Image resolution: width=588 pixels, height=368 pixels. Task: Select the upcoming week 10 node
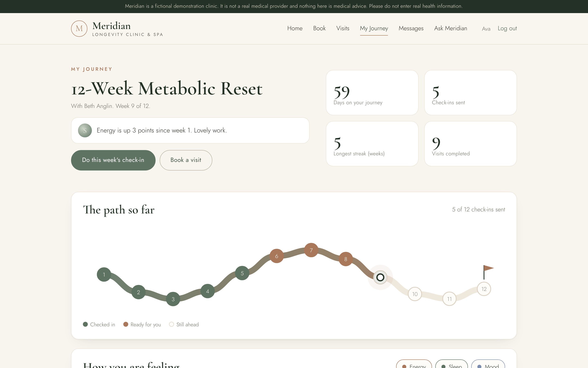coord(415,294)
